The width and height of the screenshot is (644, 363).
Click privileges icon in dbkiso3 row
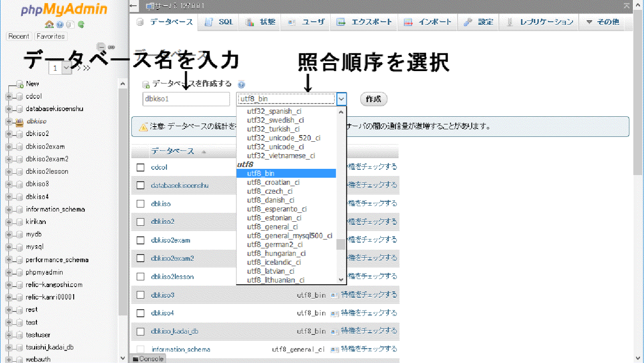[334, 295]
